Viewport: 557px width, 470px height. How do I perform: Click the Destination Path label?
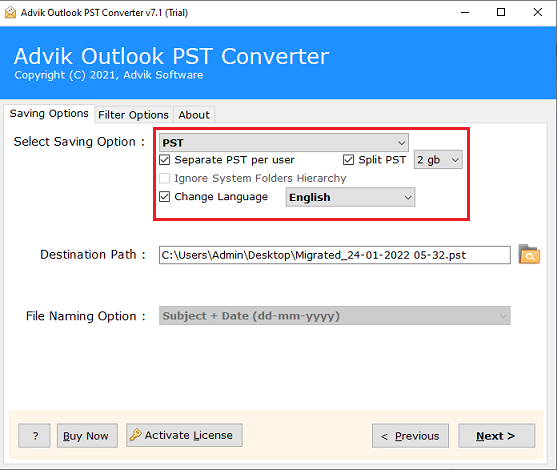[93, 255]
